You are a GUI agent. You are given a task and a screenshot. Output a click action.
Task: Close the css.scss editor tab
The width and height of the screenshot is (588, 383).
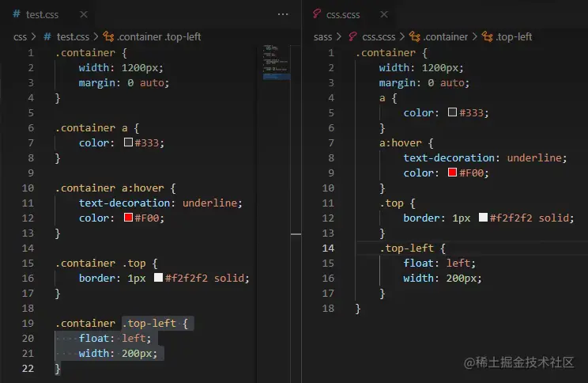(x=384, y=14)
